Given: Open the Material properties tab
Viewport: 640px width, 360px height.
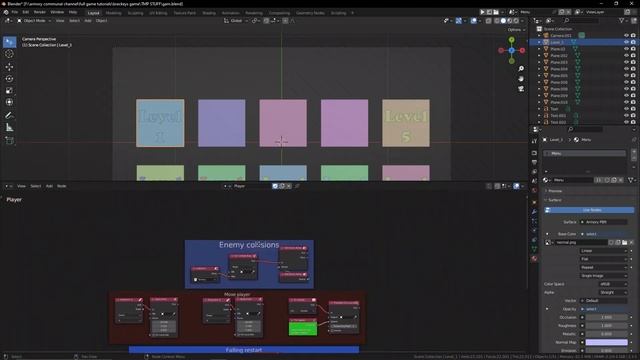Looking at the screenshot, I should 534,258.
